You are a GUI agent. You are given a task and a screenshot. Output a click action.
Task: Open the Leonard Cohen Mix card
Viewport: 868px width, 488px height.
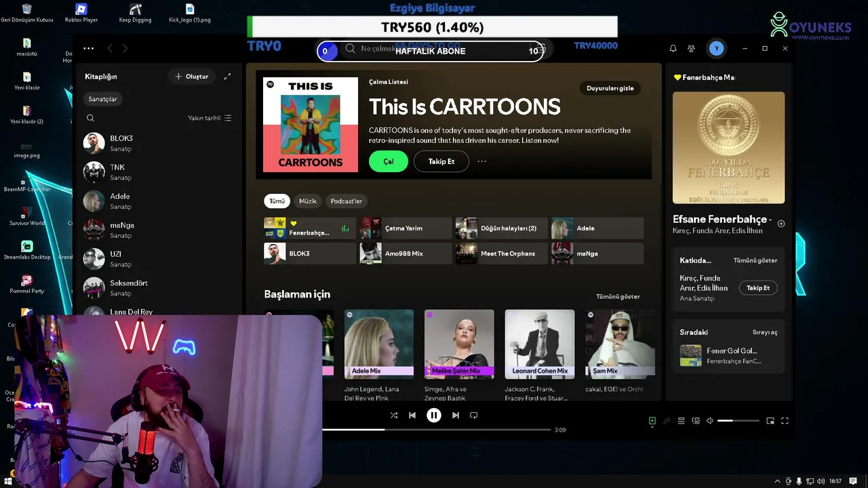pos(540,354)
